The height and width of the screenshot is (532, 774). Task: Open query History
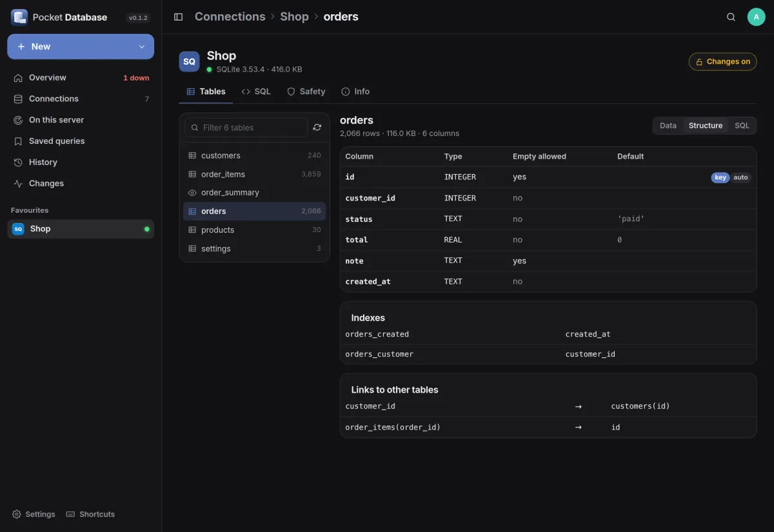81,163
